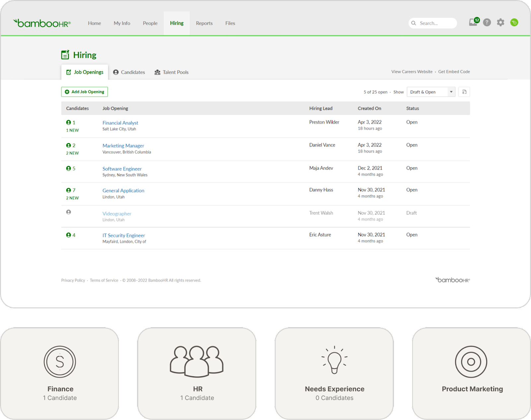
Task: Click candidate icon for Financial Analyst row
Action: 68,122
